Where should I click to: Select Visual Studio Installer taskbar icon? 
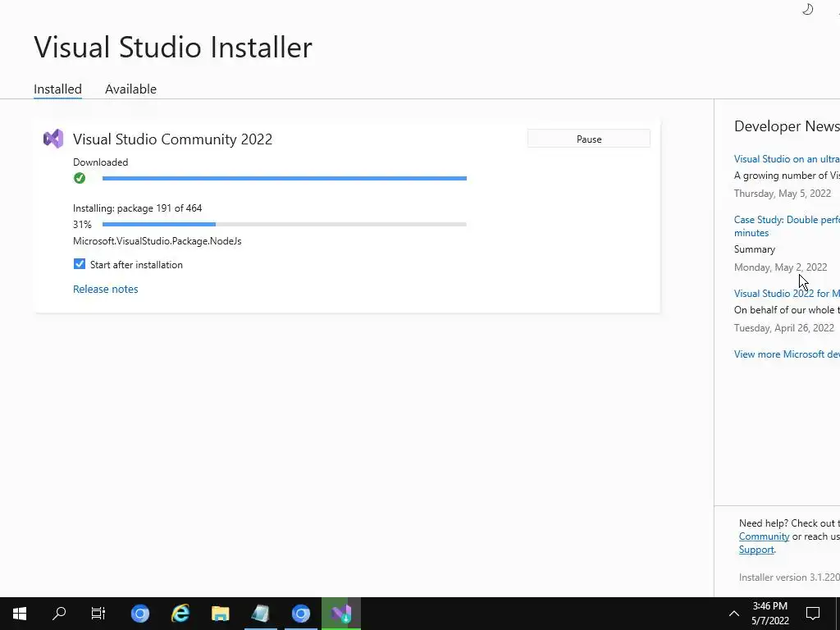(x=341, y=613)
